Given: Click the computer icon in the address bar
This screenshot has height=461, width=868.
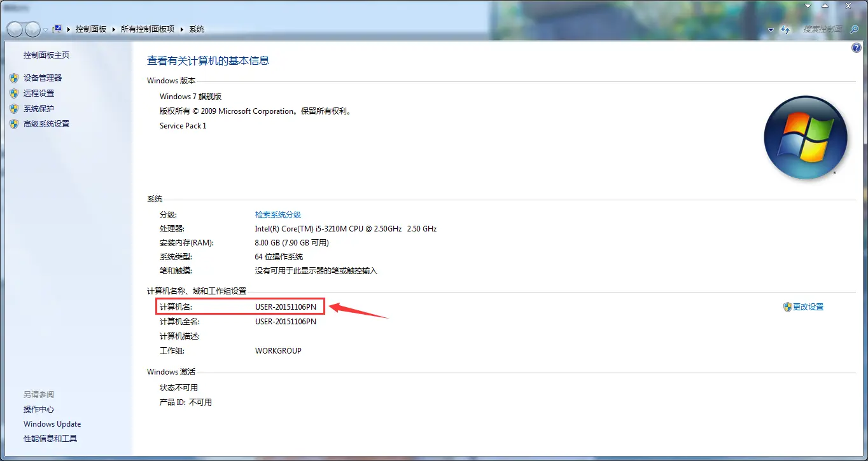Looking at the screenshot, I should (x=57, y=29).
